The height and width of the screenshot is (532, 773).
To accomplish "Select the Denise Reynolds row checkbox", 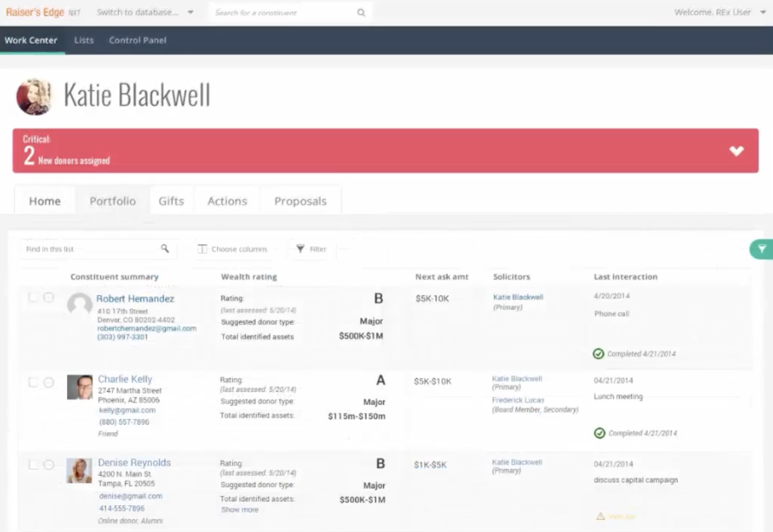I will [x=33, y=465].
